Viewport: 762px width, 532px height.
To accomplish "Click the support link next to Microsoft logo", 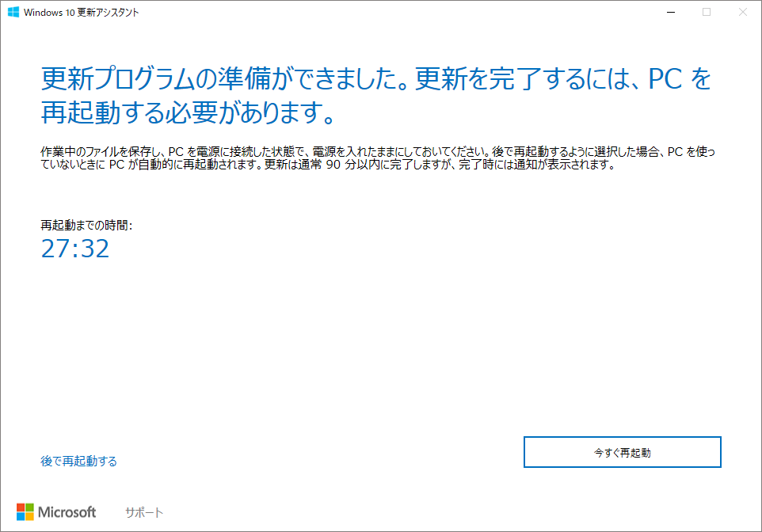I will [143, 512].
